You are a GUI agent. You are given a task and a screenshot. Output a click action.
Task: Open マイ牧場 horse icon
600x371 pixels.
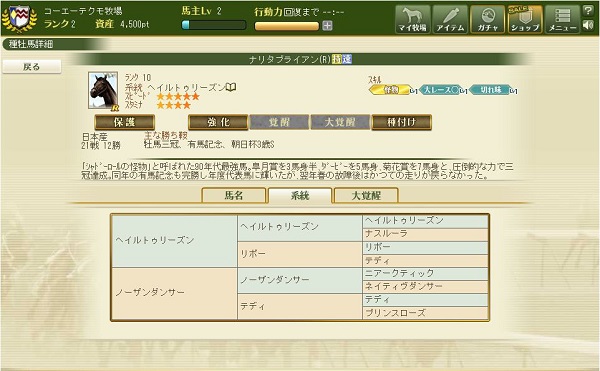(412, 19)
